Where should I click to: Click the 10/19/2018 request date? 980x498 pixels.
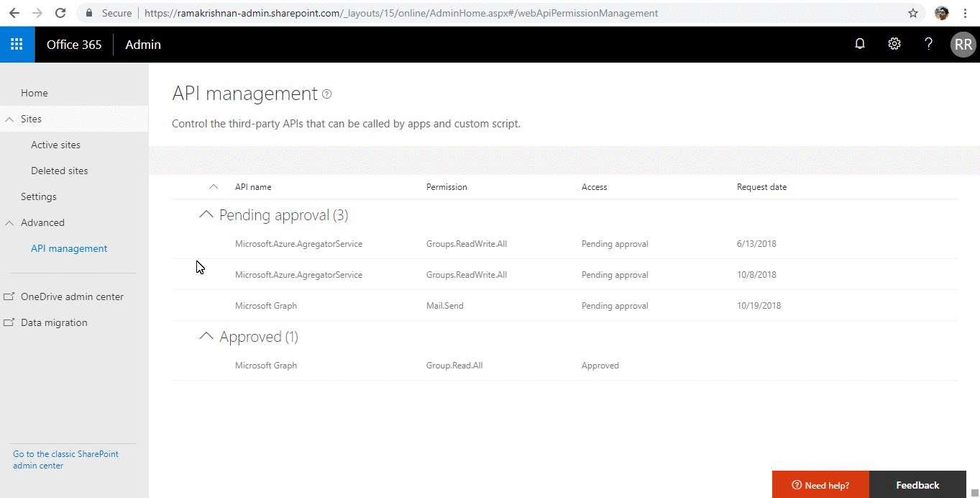tap(759, 306)
